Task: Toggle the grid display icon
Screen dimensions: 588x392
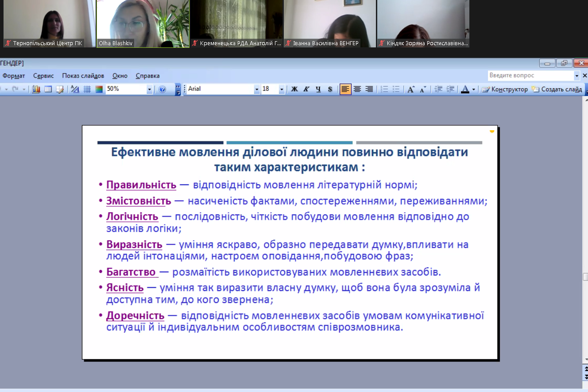Action: click(x=87, y=89)
